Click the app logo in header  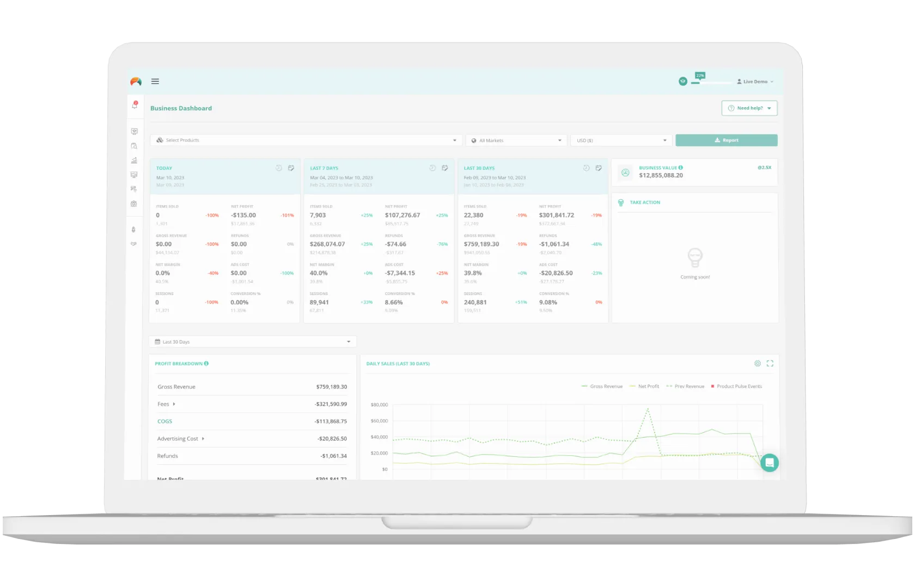[136, 81]
